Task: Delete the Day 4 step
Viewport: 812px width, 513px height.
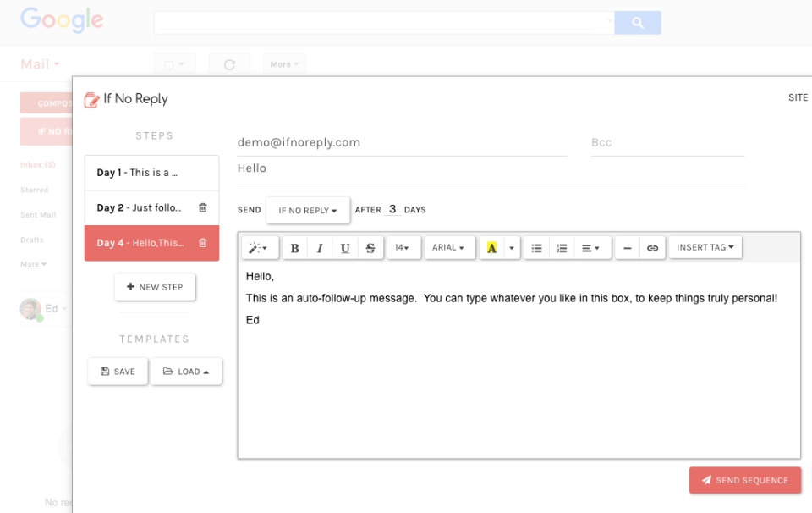Action: 202,243
